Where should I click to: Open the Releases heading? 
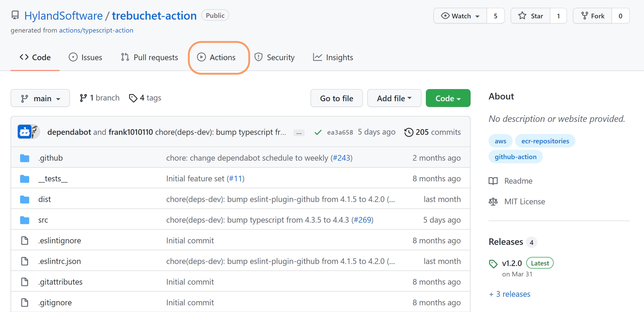point(506,242)
